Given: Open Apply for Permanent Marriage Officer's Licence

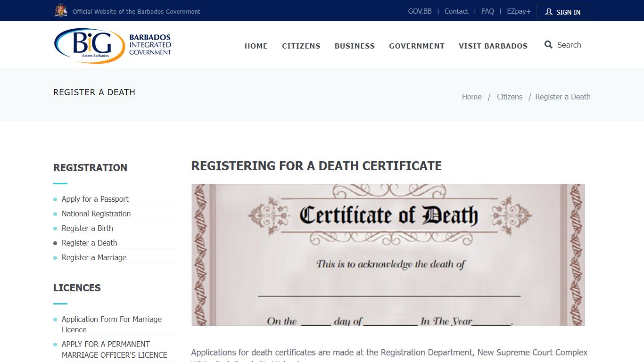Looking at the screenshot, I should click(115, 349).
